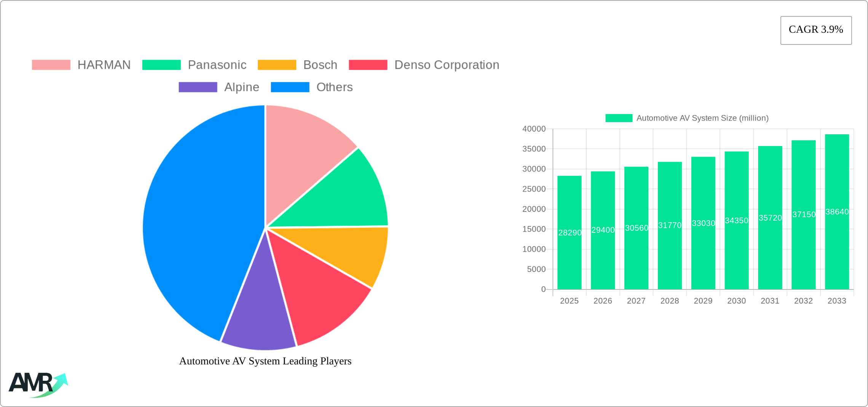Viewport: 868px width, 407px height.
Task: Click the Alpine legend color marker
Action: point(197,87)
